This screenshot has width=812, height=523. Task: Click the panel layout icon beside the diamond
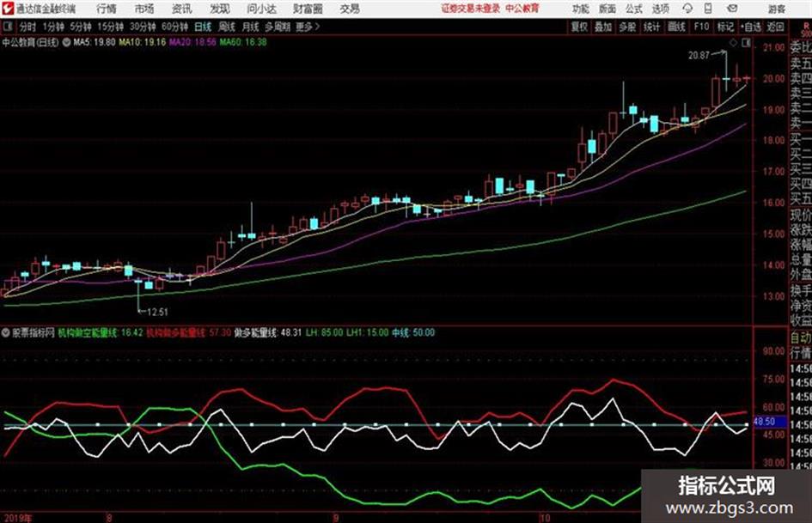click(x=746, y=44)
